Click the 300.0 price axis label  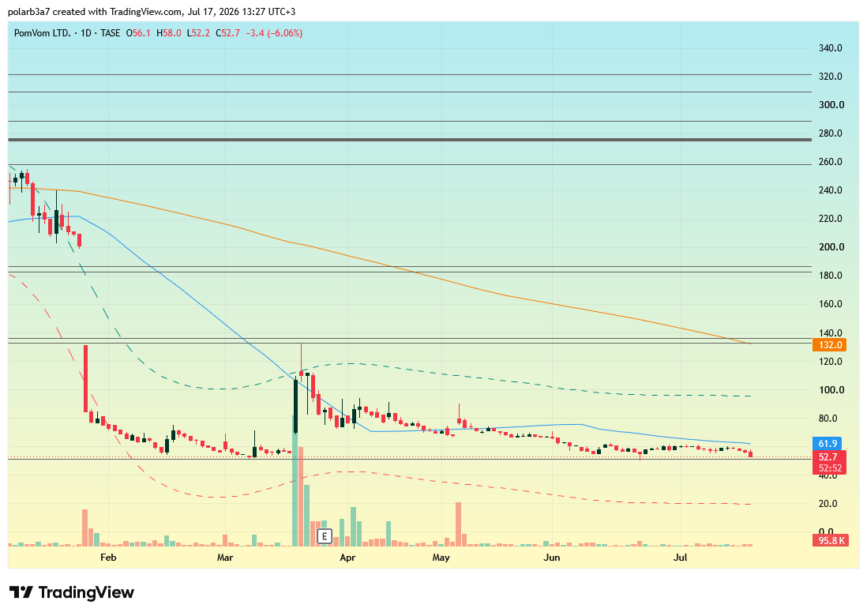click(831, 104)
